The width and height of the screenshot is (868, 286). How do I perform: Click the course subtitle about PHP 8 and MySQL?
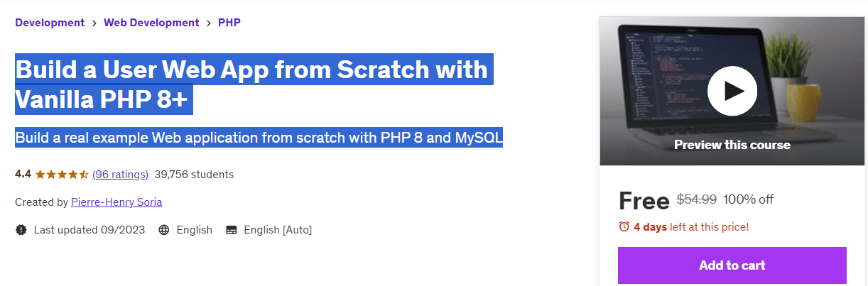click(x=259, y=138)
